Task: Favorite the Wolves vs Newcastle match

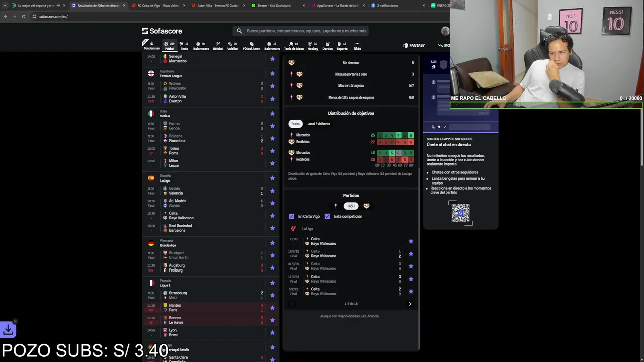Action: pyautogui.click(x=272, y=86)
